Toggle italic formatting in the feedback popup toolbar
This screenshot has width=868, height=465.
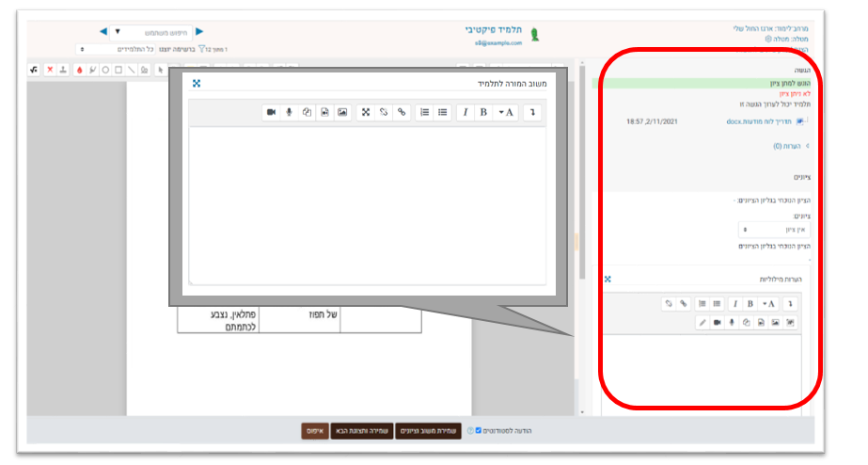[x=466, y=112]
